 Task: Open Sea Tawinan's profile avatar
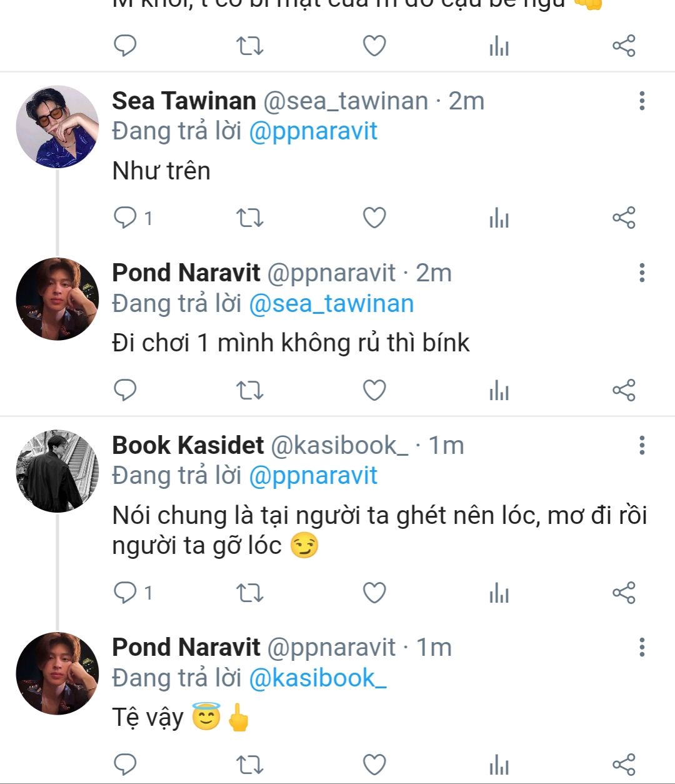pyautogui.click(x=57, y=127)
